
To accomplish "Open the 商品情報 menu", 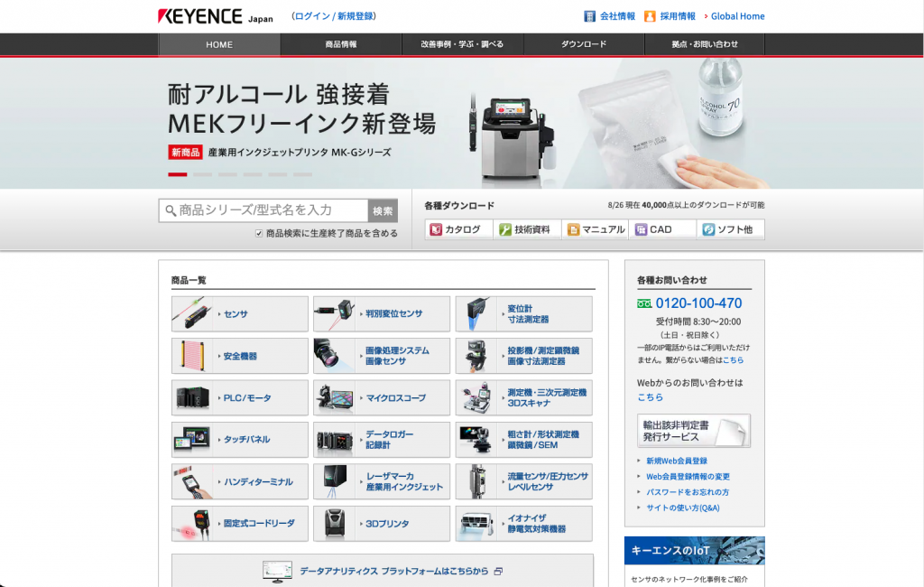I will [x=340, y=44].
